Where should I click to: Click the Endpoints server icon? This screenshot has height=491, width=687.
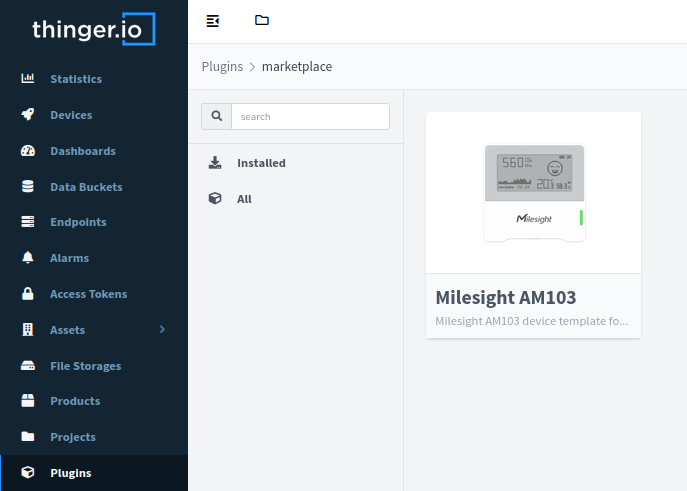(x=28, y=222)
